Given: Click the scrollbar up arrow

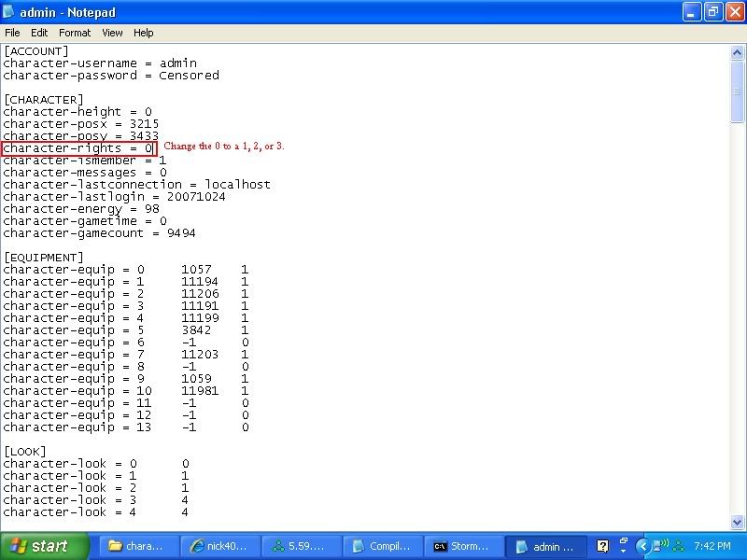Looking at the screenshot, I should (x=737, y=53).
